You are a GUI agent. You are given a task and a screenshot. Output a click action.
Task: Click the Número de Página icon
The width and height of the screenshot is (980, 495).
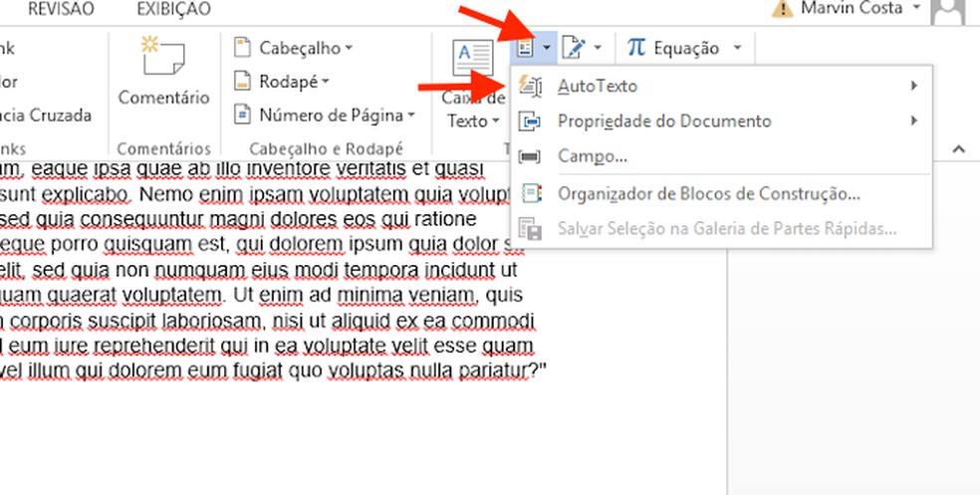(x=242, y=115)
